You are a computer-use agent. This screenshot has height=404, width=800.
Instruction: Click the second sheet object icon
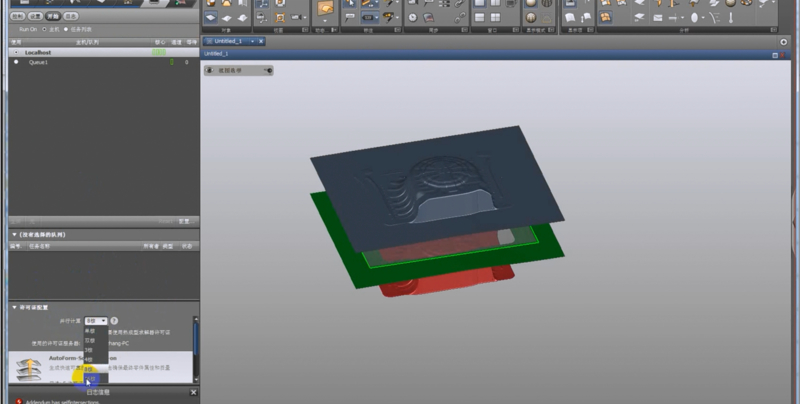click(x=227, y=18)
